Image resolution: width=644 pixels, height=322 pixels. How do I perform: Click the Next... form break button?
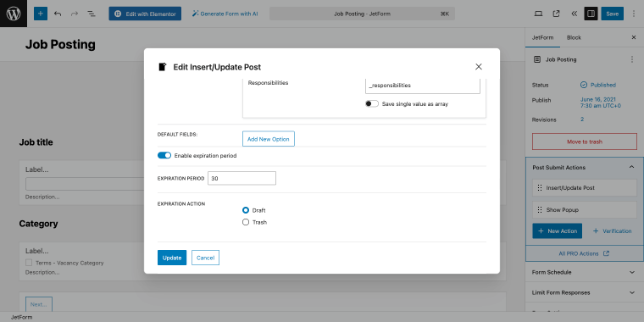tap(39, 304)
